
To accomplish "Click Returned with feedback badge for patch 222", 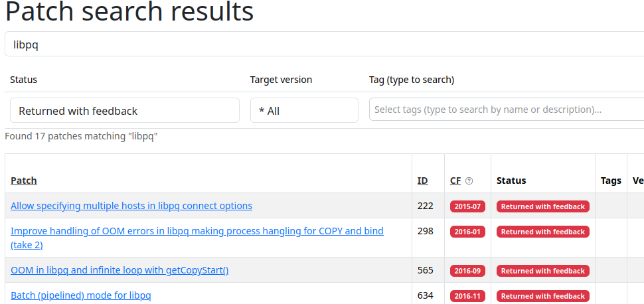I will [542, 206].
